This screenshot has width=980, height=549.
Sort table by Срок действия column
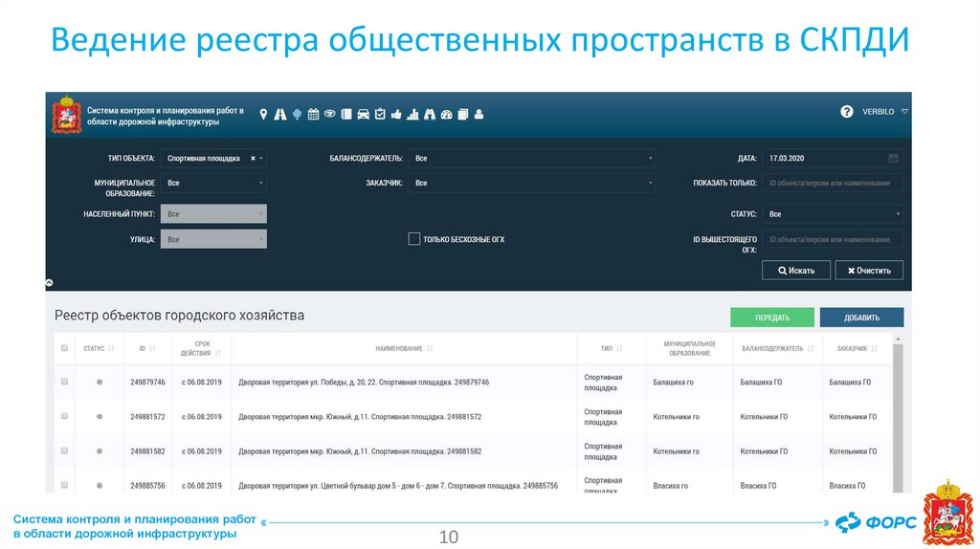[217, 354]
